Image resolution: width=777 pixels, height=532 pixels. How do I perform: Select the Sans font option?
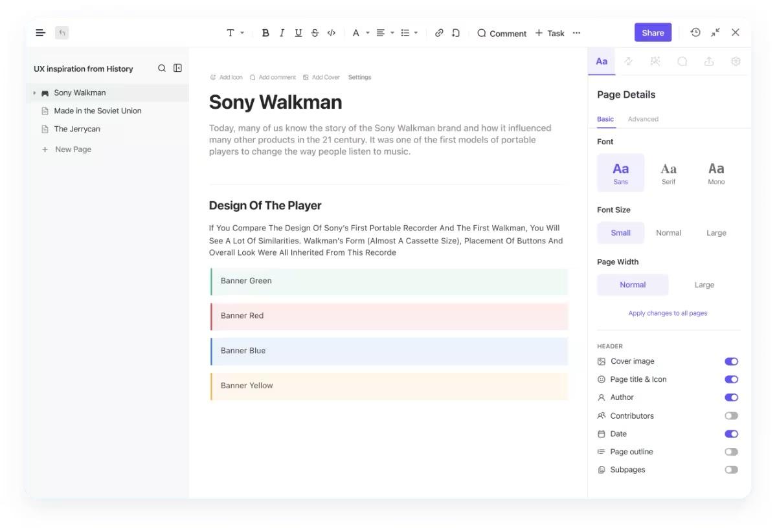[620, 173]
